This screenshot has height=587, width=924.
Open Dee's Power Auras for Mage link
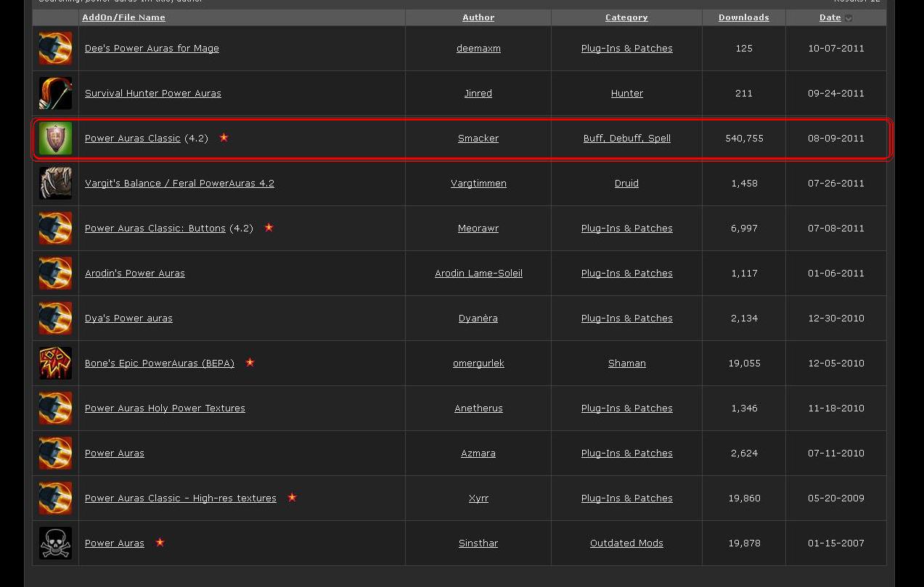click(x=152, y=49)
